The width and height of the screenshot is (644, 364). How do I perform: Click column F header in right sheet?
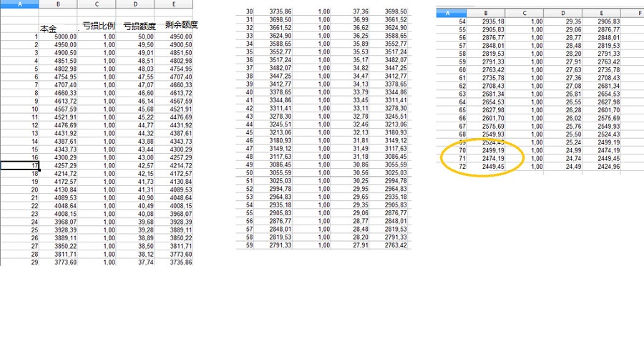(640, 13)
